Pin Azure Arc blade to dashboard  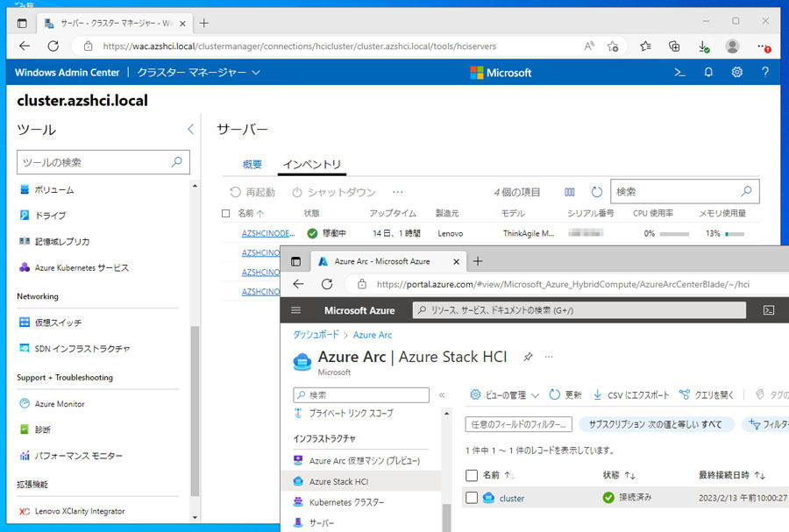(528, 357)
